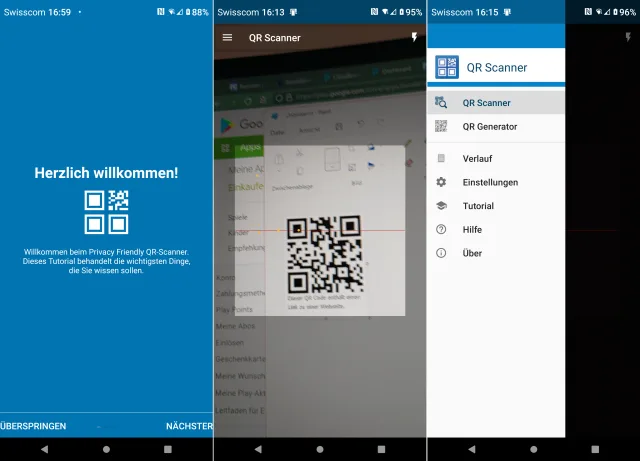Screen dimensions: 640x461
Task: Click the Tutorial graduation cap icon
Action: (441, 206)
